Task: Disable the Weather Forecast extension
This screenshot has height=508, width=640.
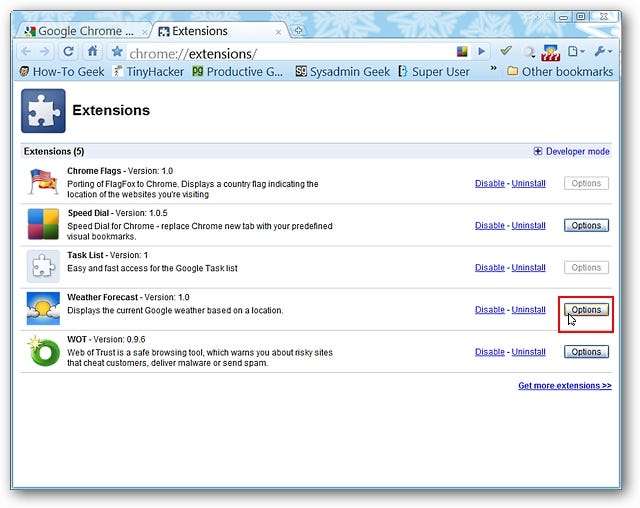Action: click(490, 310)
